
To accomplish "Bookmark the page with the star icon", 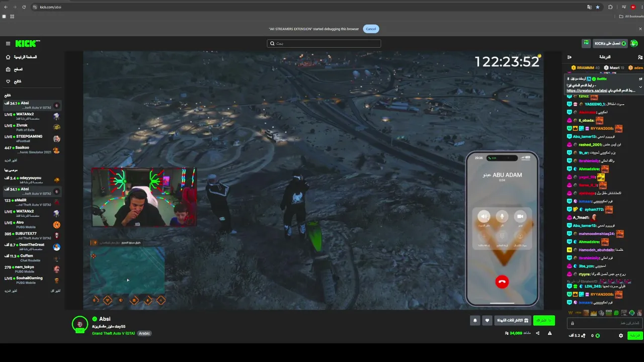I will [x=597, y=7].
